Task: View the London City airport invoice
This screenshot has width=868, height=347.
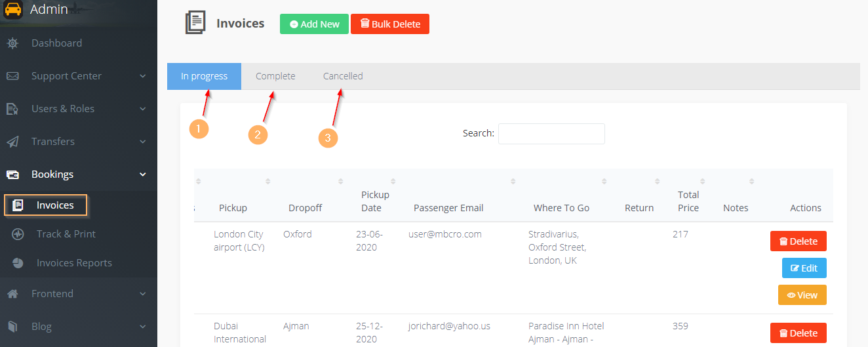Action: [802, 295]
